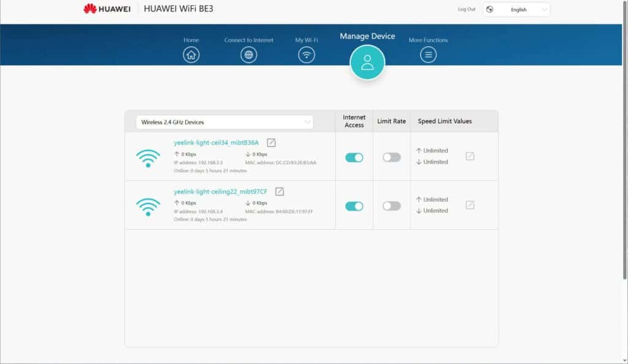
Task: Enable Limit Rate for yeelink-light-ceil34_mibtB36A
Action: click(391, 157)
